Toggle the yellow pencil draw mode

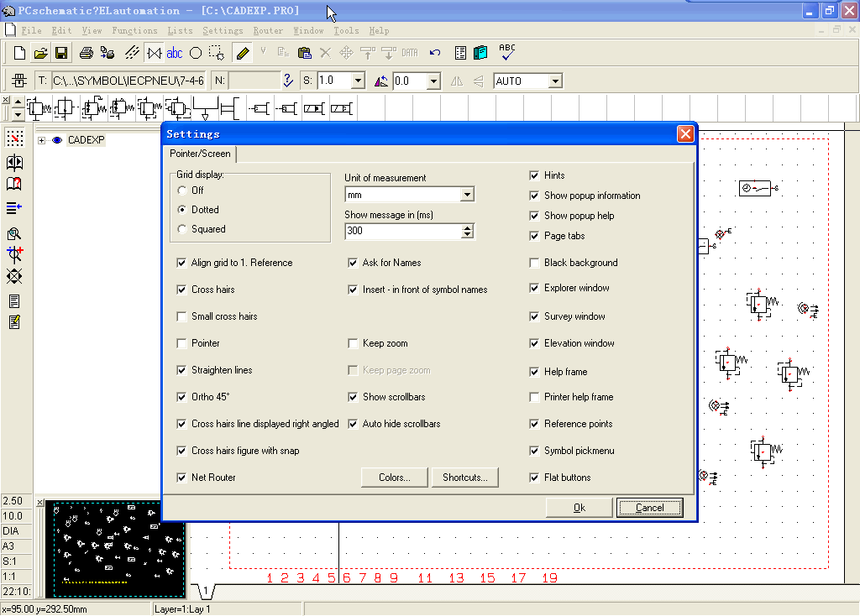243,53
